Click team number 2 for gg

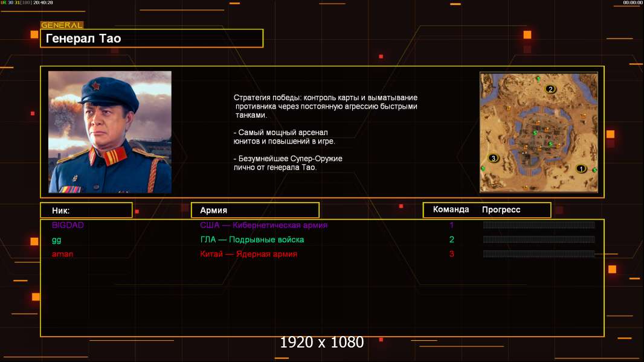[451, 240]
